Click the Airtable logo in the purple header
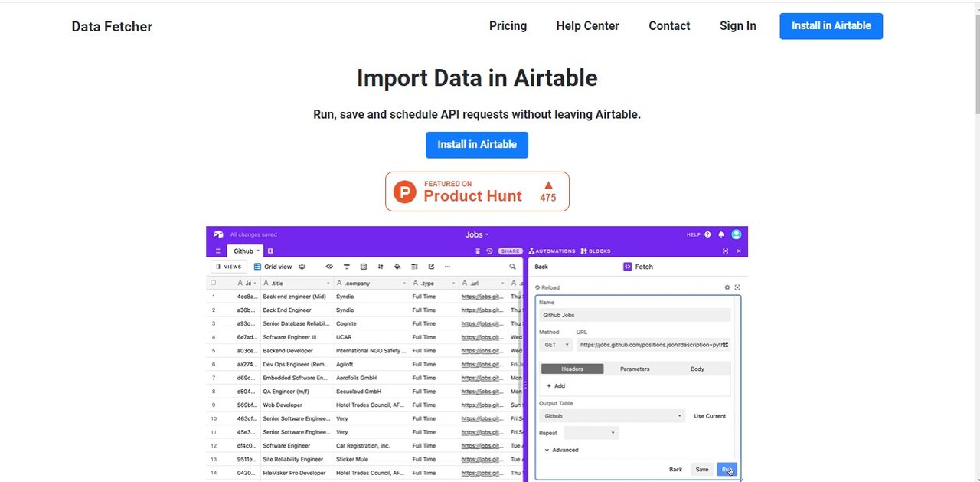This screenshot has width=980, height=482. 218,234
